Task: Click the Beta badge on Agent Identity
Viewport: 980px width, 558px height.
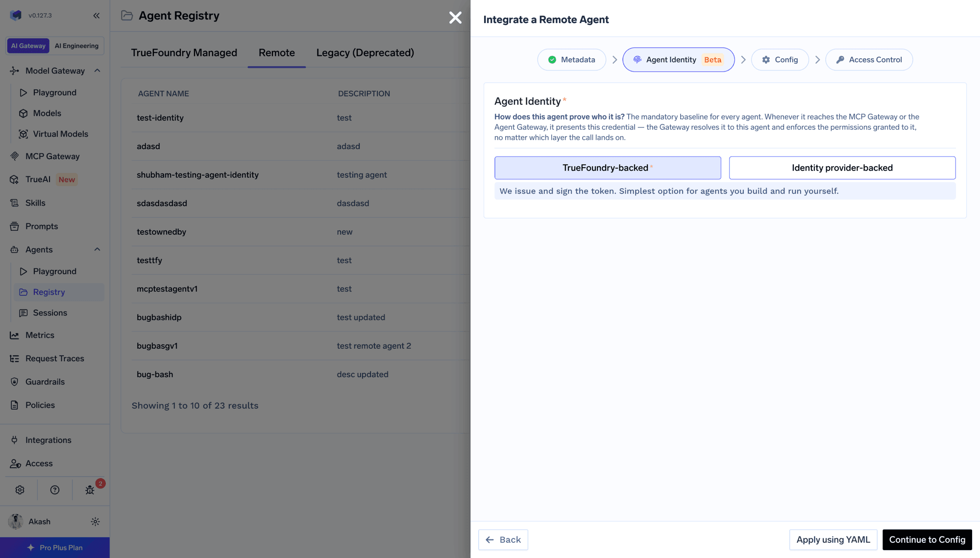Action: click(712, 60)
